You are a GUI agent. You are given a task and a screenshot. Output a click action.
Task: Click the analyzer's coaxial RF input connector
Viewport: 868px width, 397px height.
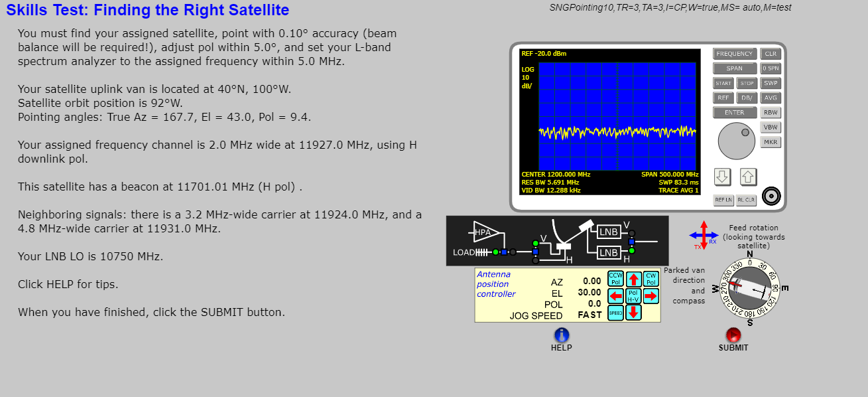(770, 197)
